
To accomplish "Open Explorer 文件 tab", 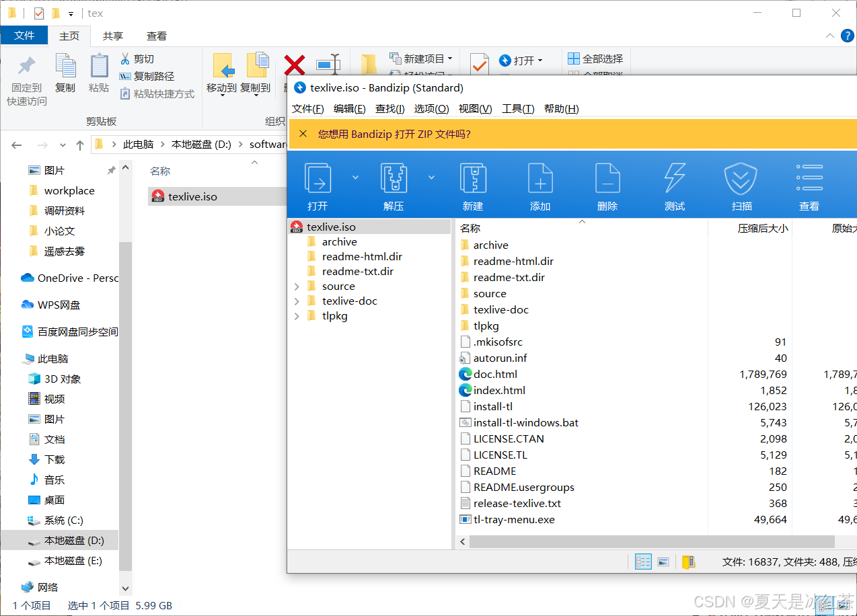I will [x=24, y=36].
